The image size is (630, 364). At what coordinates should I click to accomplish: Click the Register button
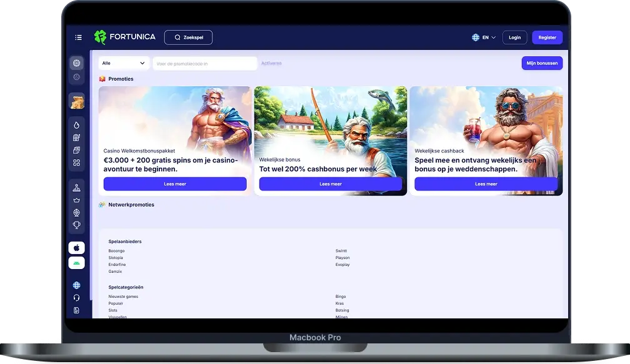(547, 37)
